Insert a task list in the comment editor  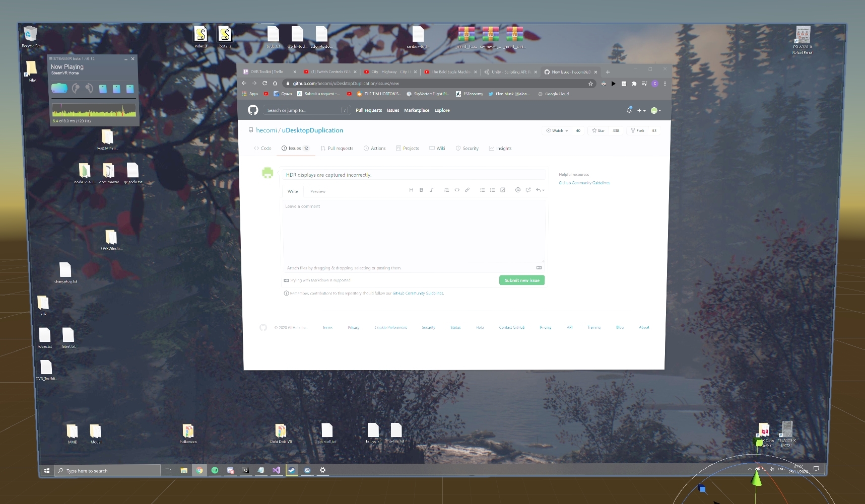pyautogui.click(x=503, y=190)
